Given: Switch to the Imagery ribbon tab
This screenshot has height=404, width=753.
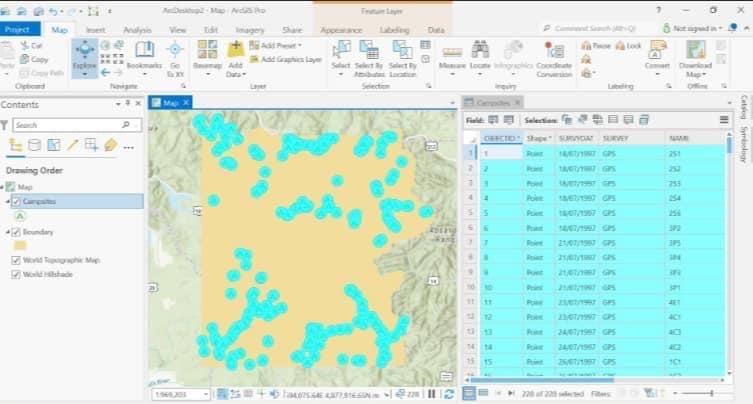Looking at the screenshot, I should 250,30.
